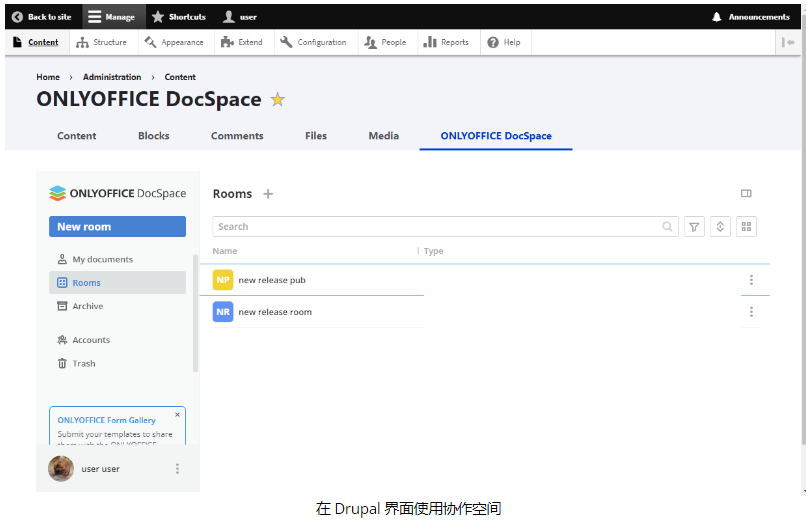Open the Reports admin menu
Image resolution: width=806 pixels, height=521 pixels.
point(446,42)
